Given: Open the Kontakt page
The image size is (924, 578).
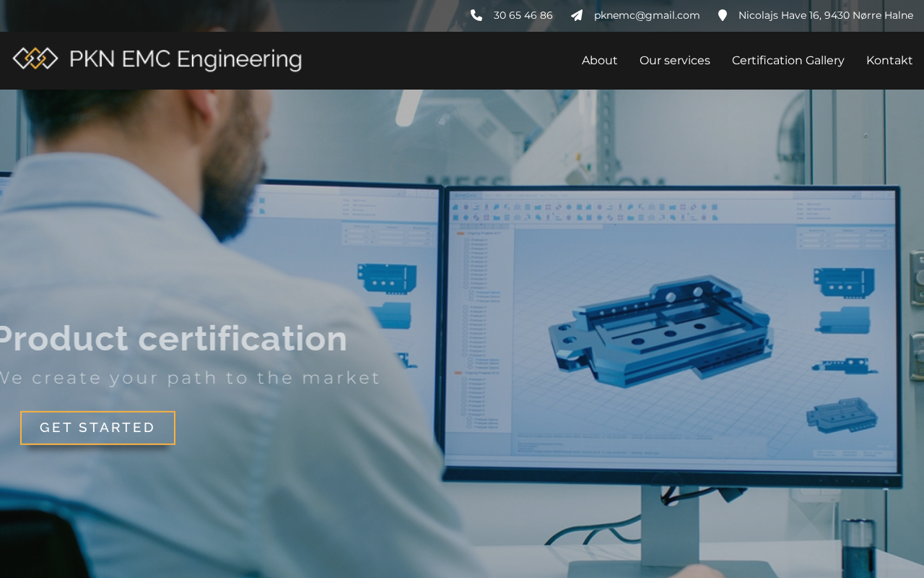Looking at the screenshot, I should (889, 61).
